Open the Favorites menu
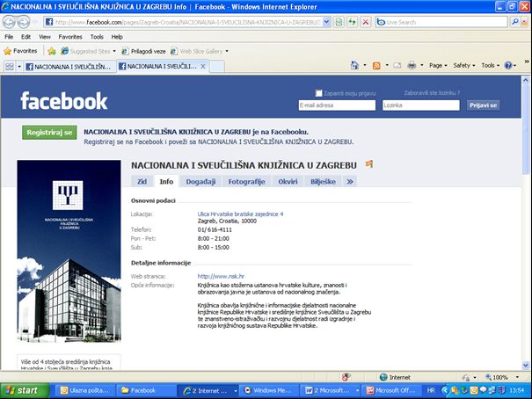This screenshot has height=399, width=532. pyautogui.click(x=70, y=37)
